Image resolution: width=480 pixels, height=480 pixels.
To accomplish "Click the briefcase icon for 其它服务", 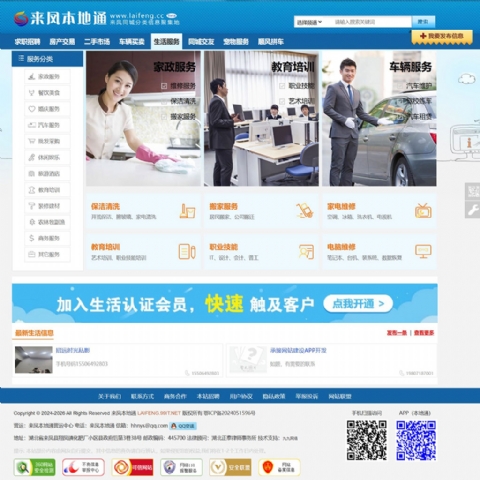I will pyautogui.click(x=32, y=254).
